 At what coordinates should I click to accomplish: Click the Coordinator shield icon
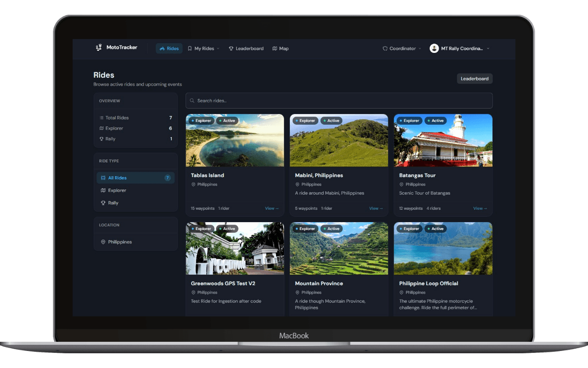385,48
